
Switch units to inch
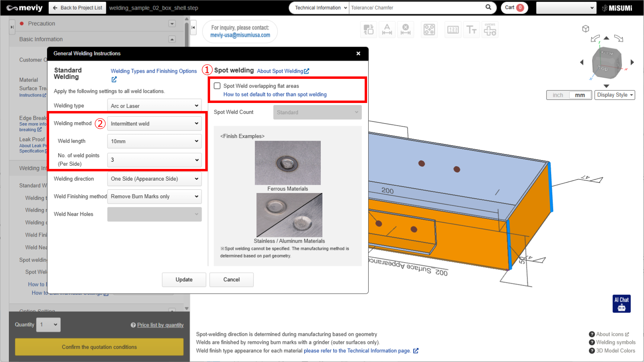(558, 95)
